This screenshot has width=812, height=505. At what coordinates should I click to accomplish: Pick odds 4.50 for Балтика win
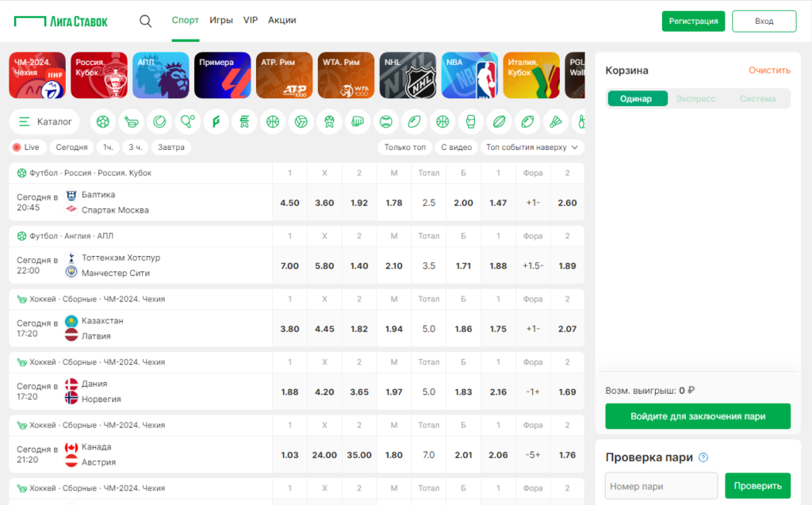click(290, 202)
